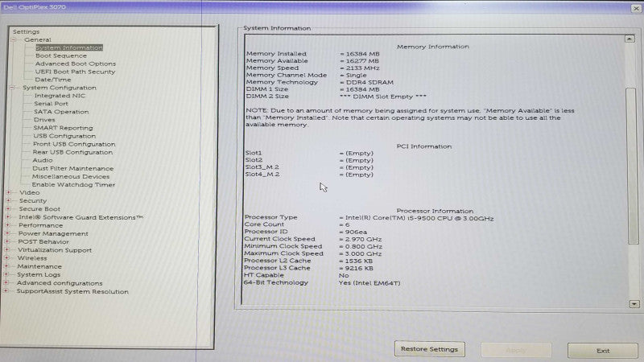
Task: Click the Memory Speed 2133 MHz value
Action: click(363, 68)
